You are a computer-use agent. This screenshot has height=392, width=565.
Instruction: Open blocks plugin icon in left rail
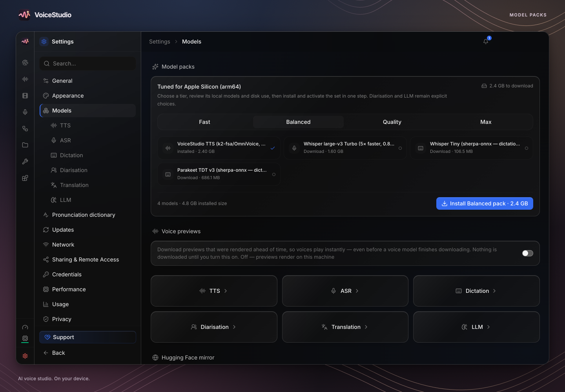[x=25, y=178]
